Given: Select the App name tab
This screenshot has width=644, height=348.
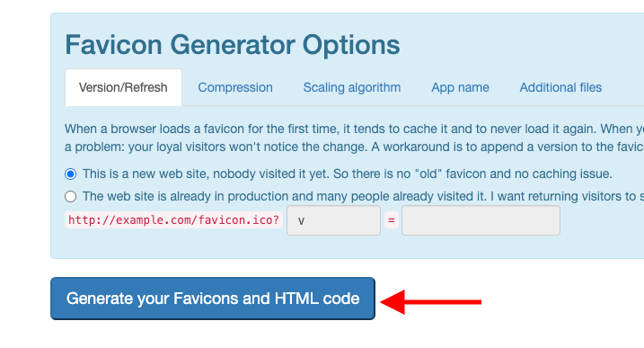Looking at the screenshot, I should point(460,87).
